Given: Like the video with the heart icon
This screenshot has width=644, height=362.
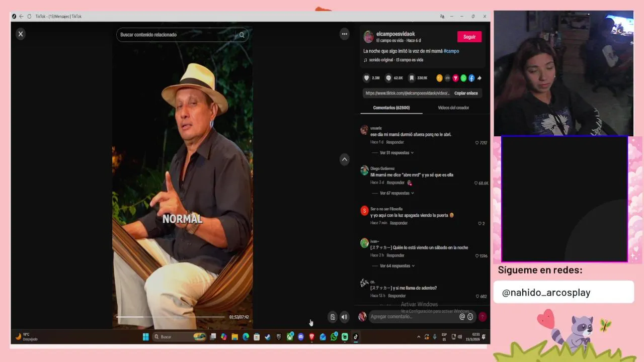Looking at the screenshot, I should [367, 78].
